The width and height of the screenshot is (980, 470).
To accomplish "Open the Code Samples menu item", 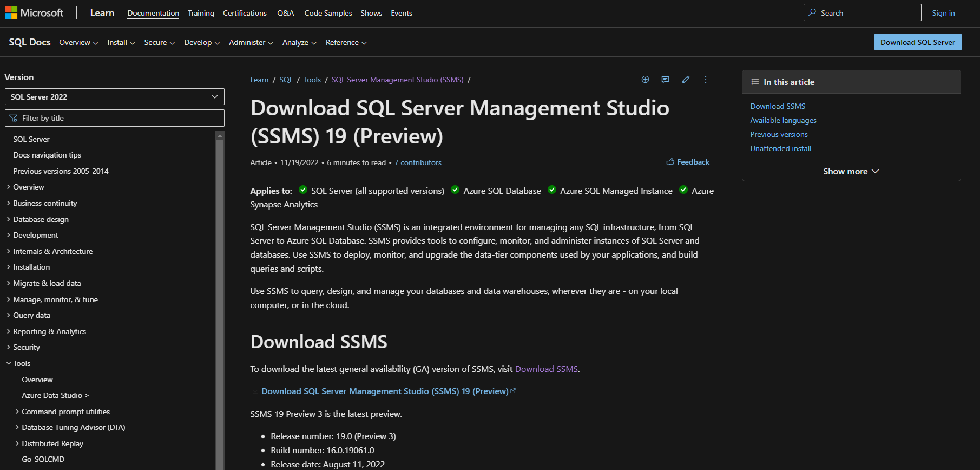I will 328,13.
